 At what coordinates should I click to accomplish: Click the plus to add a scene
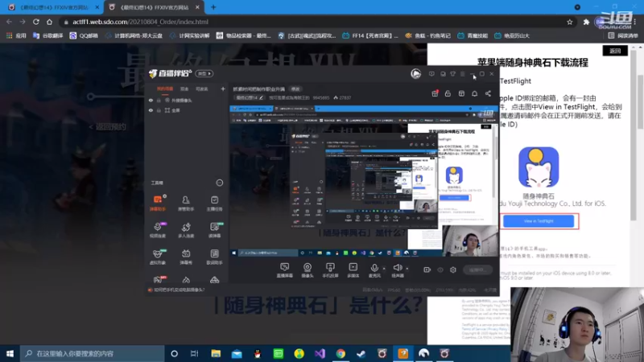pos(223,88)
